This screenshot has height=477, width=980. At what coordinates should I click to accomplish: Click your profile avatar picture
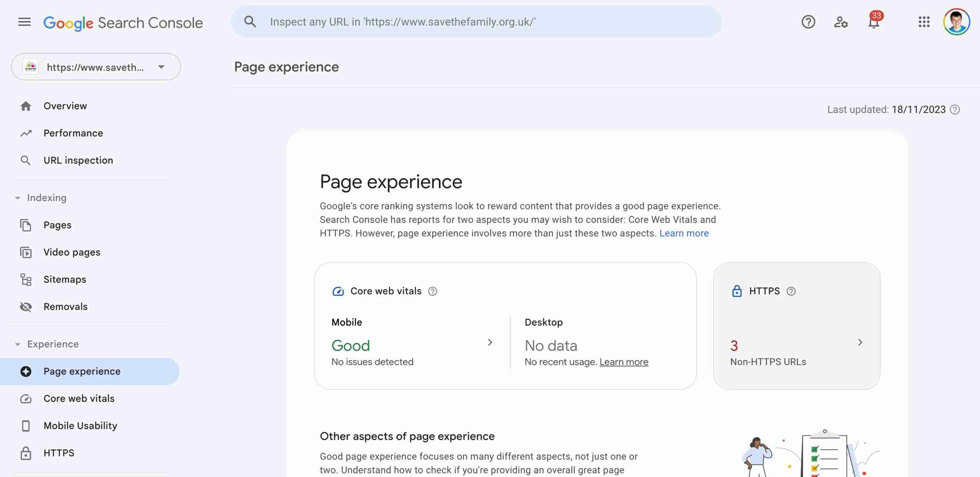[956, 22]
